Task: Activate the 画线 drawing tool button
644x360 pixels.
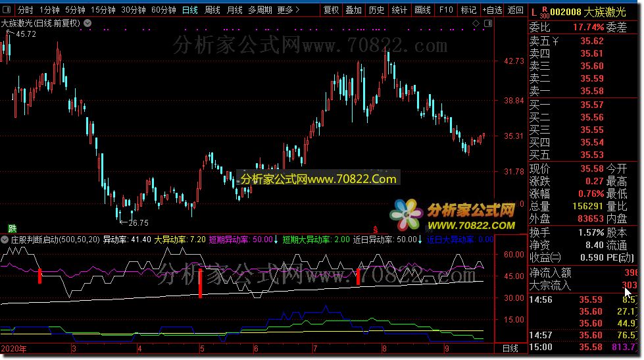Action: tap(422, 9)
